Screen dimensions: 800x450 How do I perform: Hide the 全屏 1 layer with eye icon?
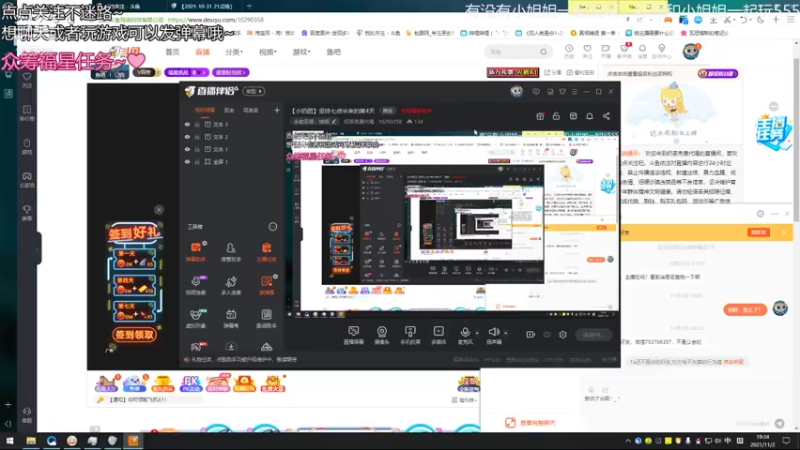click(187, 162)
